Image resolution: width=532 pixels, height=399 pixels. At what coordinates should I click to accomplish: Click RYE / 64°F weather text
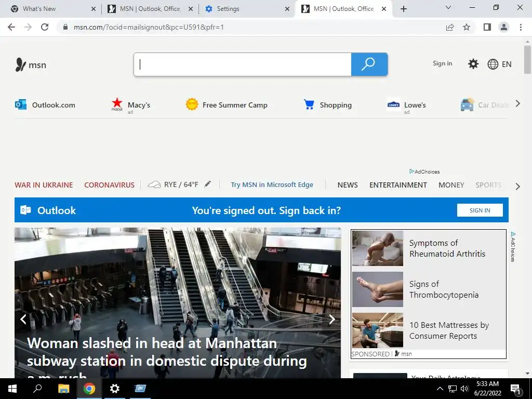pos(181,184)
